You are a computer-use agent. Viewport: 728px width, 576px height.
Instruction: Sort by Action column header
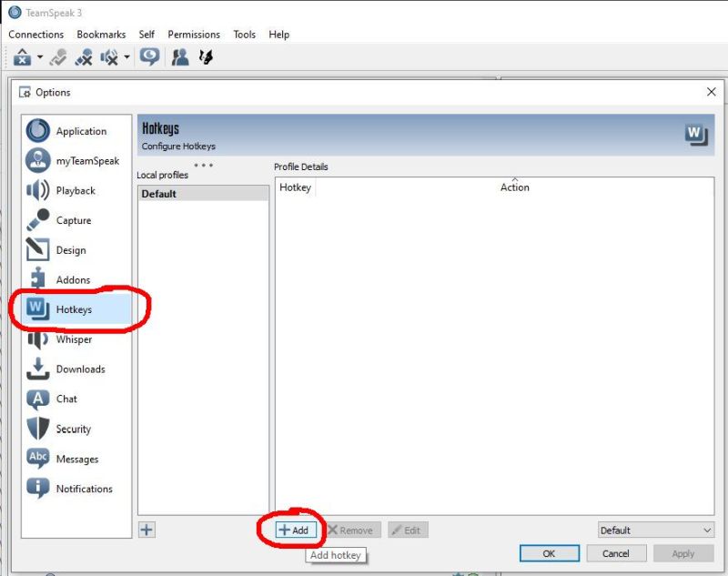[514, 187]
